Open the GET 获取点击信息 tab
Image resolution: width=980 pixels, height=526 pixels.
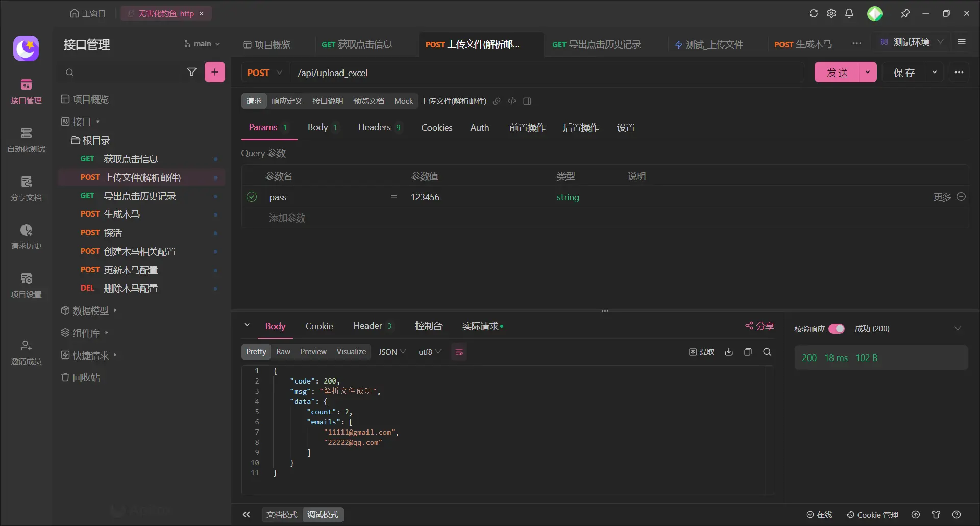click(357, 44)
